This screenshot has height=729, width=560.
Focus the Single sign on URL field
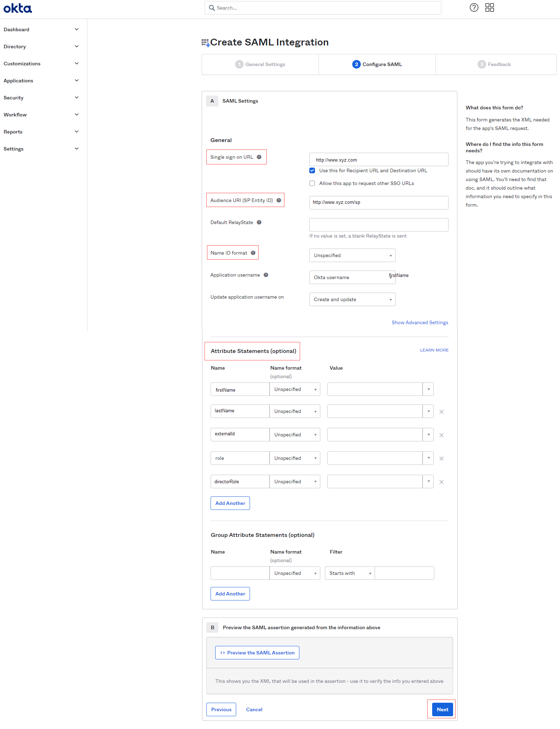point(379,159)
